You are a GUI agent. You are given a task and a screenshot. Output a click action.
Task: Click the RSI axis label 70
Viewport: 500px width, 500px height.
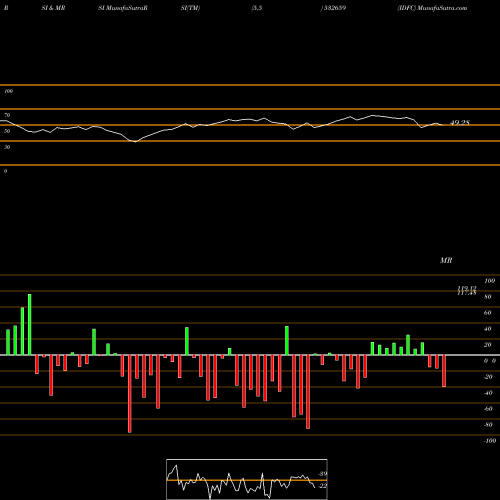[7, 115]
